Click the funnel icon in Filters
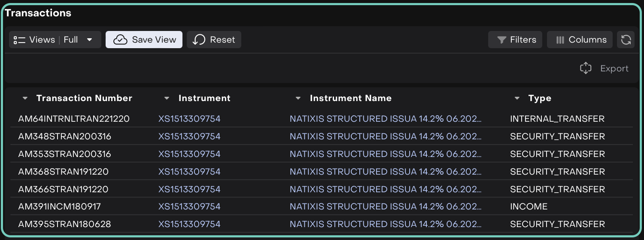Viewport: 644px width, 240px height. (501, 40)
